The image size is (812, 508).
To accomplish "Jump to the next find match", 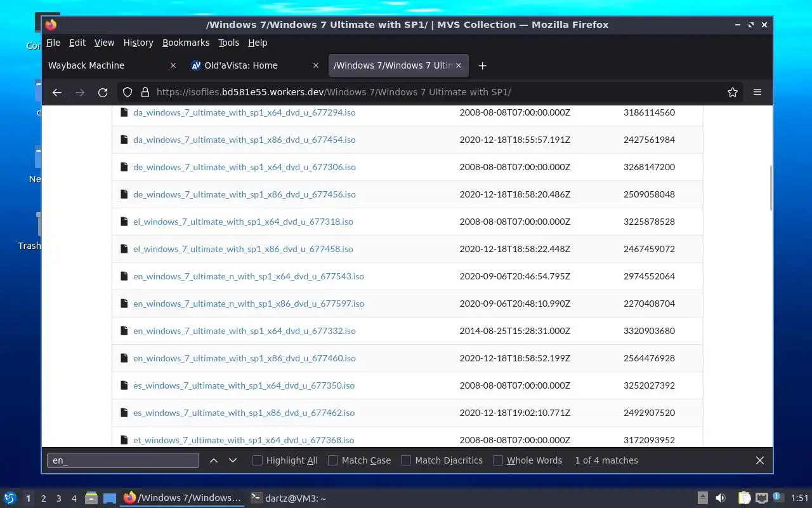I will coord(233,460).
